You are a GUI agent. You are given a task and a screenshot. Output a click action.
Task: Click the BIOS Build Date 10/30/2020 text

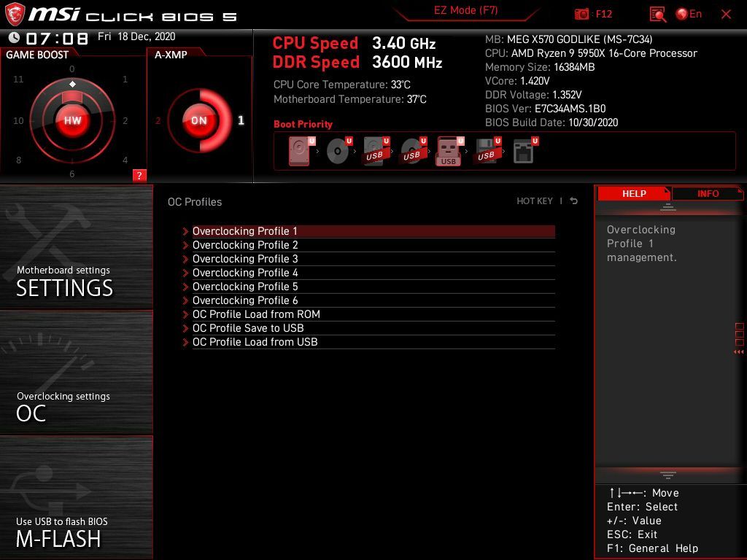(551, 122)
